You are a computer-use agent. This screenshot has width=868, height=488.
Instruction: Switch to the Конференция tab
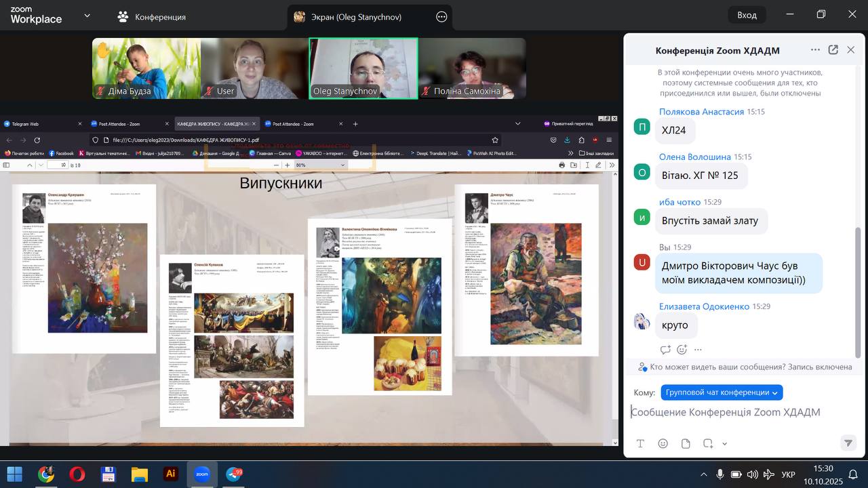(x=152, y=17)
